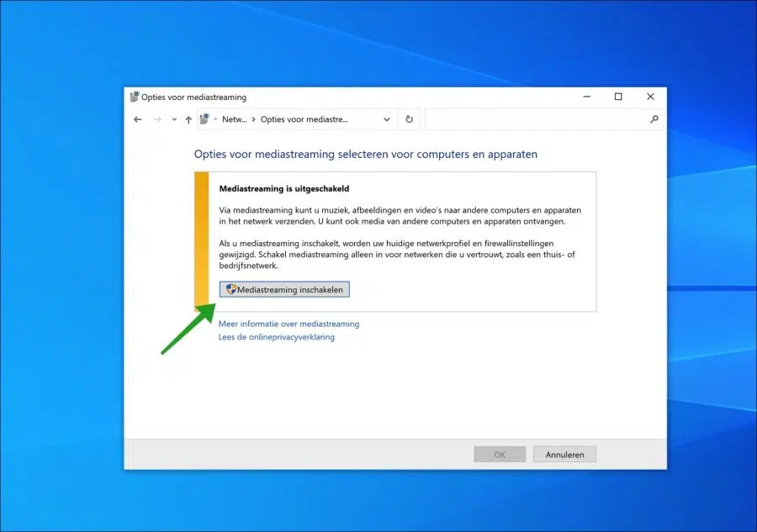Click the address bar location icon
Viewport: 757px width, 532px height.
[x=204, y=119]
